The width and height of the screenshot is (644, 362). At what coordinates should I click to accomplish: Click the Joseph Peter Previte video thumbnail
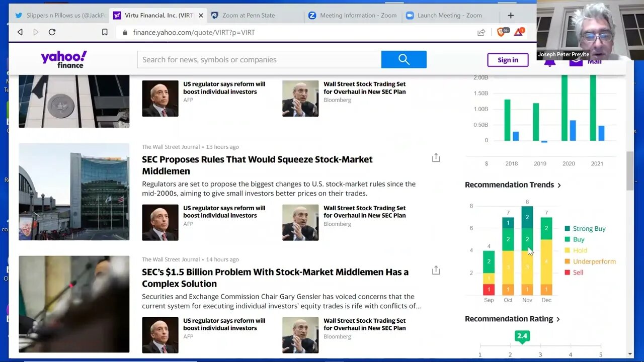point(590,30)
